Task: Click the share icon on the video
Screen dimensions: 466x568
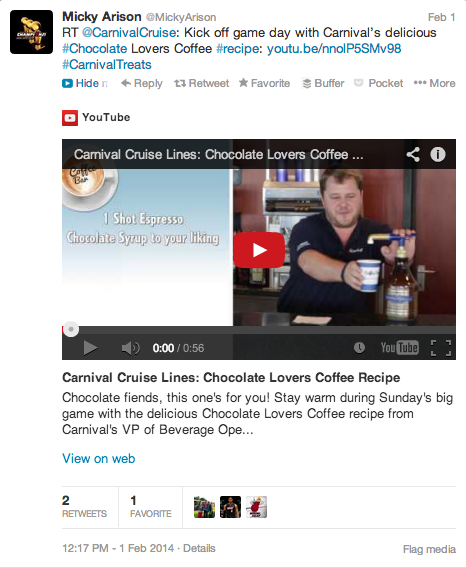Action: 413,155
